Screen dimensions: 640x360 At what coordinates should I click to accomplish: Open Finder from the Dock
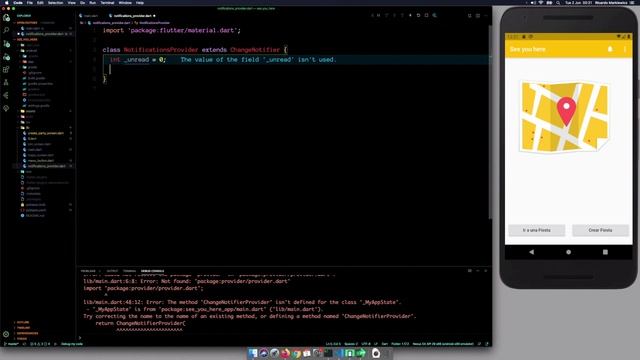[253, 353]
